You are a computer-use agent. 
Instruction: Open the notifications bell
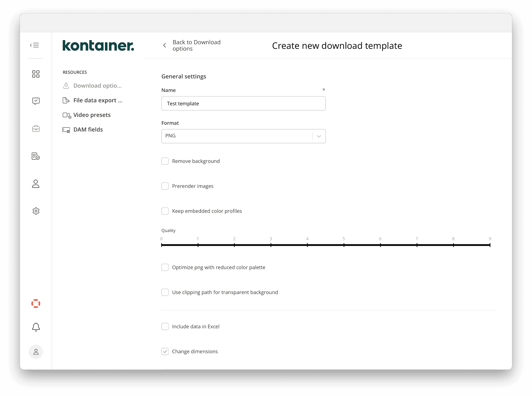point(36,327)
